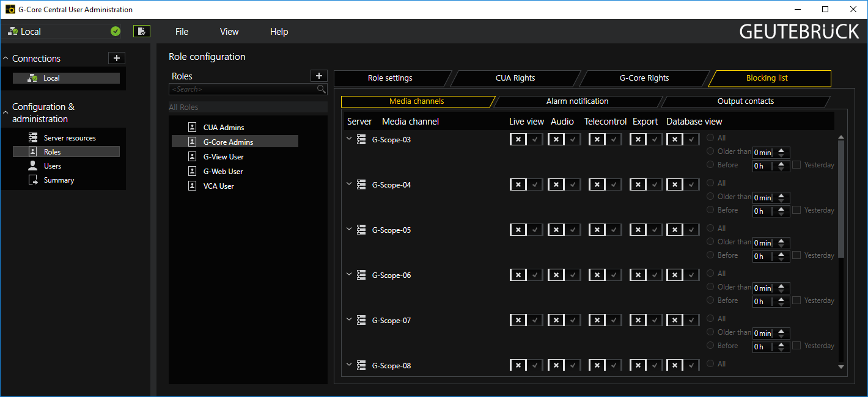Click the VCA User role icon
This screenshot has height=397, width=868.
pyautogui.click(x=193, y=186)
